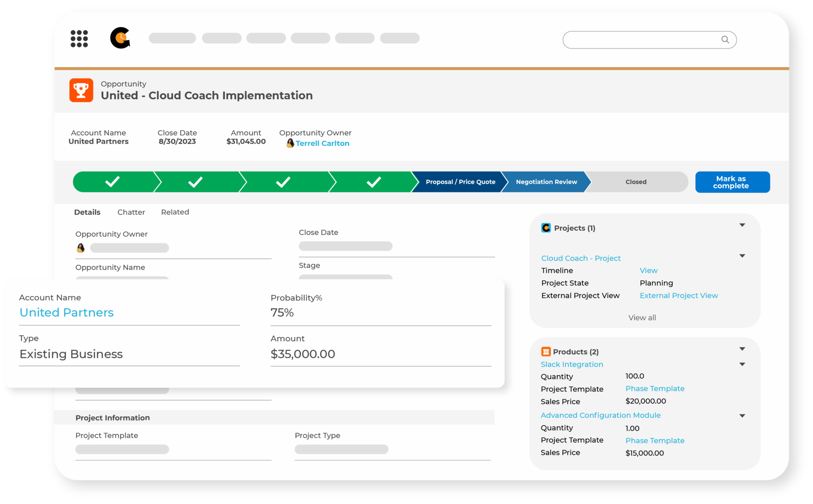The width and height of the screenshot is (813, 504).
Task: Open Slack Integration's Phase Template link
Action: coord(655,389)
